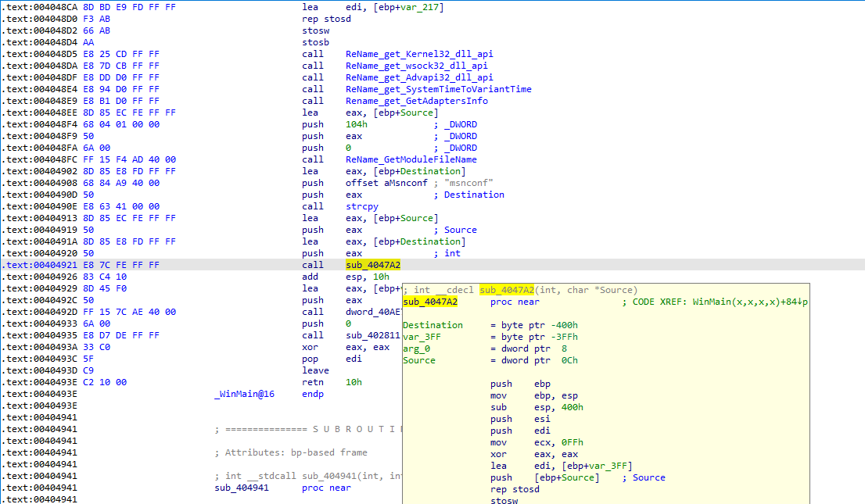Select sub_402811 call operand
The width and height of the screenshot is (865, 504).
(373, 335)
